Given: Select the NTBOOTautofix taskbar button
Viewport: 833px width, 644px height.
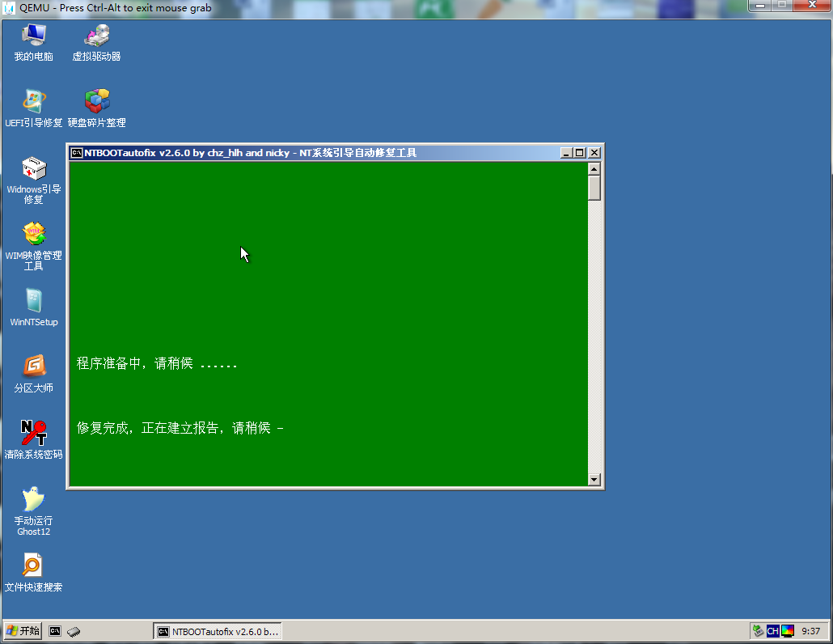Looking at the screenshot, I should click(x=217, y=631).
